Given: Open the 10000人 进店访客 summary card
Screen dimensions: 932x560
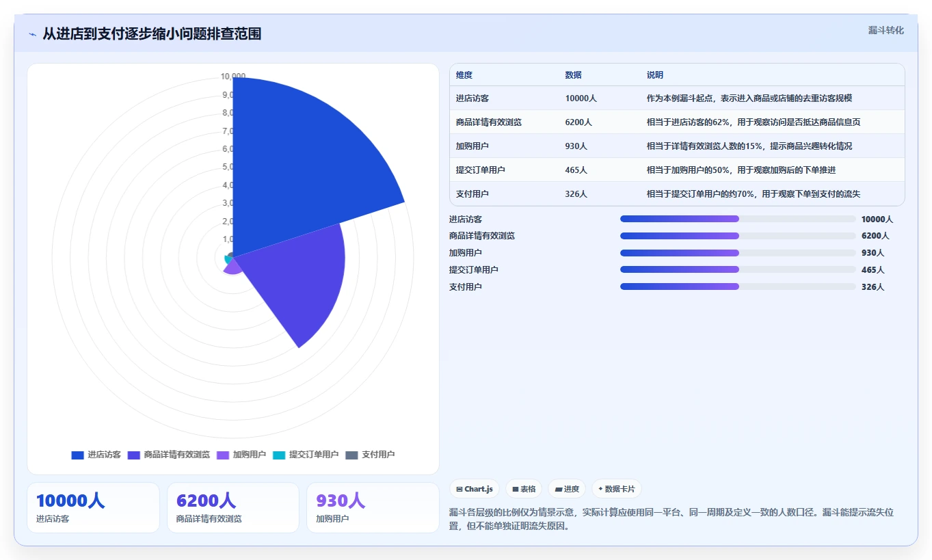Looking at the screenshot, I should (93, 507).
